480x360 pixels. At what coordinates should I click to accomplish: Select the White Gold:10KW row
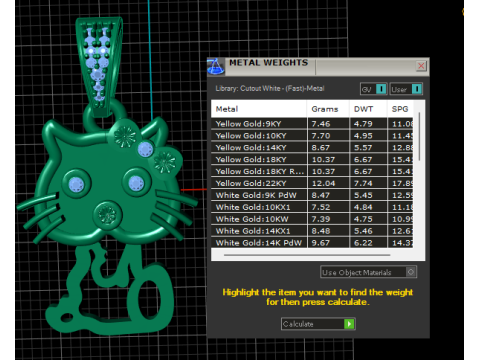click(x=312, y=219)
